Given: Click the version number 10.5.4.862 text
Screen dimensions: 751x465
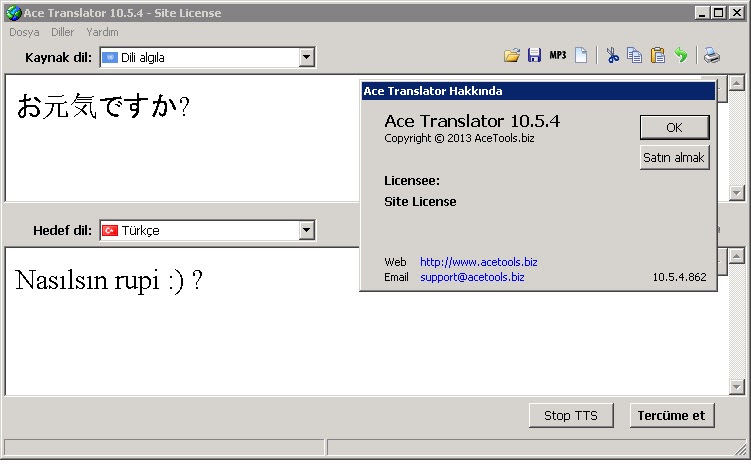Looking at the screenshot, I should click(x=679, y=277).
